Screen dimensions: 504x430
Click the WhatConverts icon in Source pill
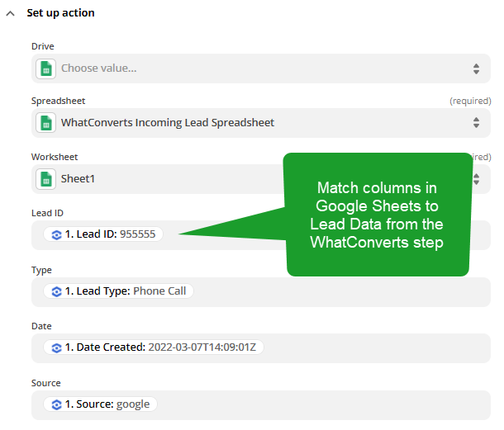pos(56,404)
